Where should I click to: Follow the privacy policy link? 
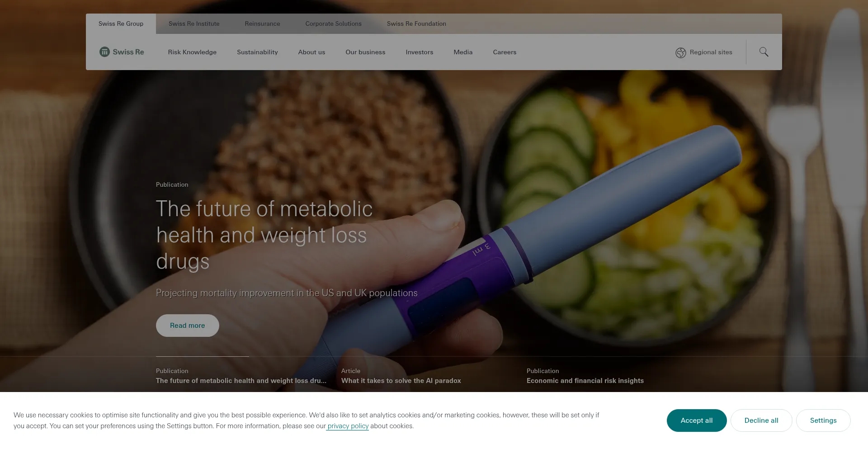point(348,426)
